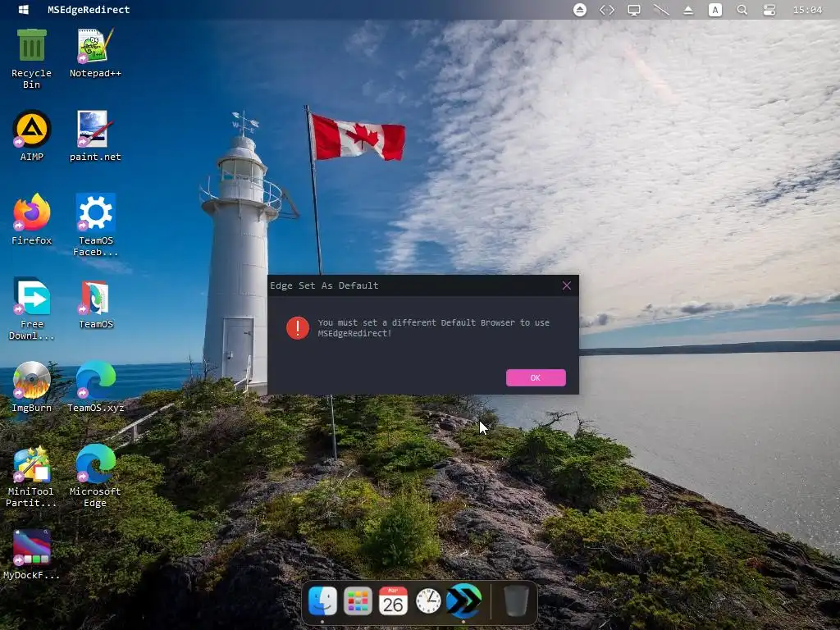
Task: Click the dialog message about Default Browser
Action: tap(433, 328)
